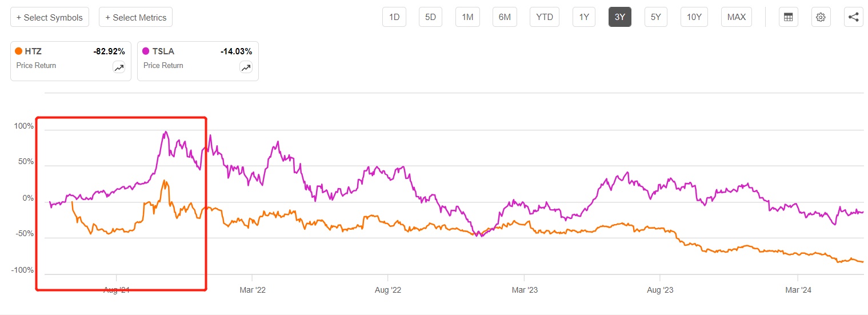Viewport: 868px width, 315px height.
Task: Select the active 3Y range
Action: coord(619,17)
